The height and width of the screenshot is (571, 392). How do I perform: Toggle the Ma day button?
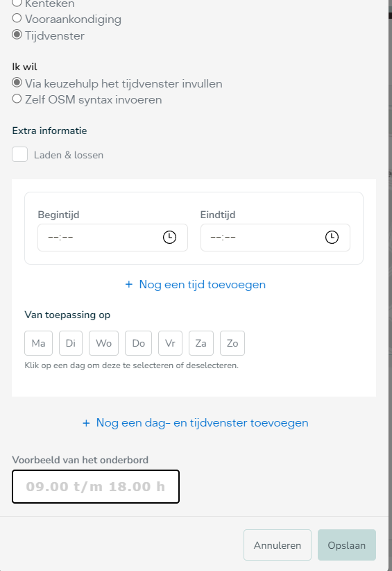[x=39, y=343]
